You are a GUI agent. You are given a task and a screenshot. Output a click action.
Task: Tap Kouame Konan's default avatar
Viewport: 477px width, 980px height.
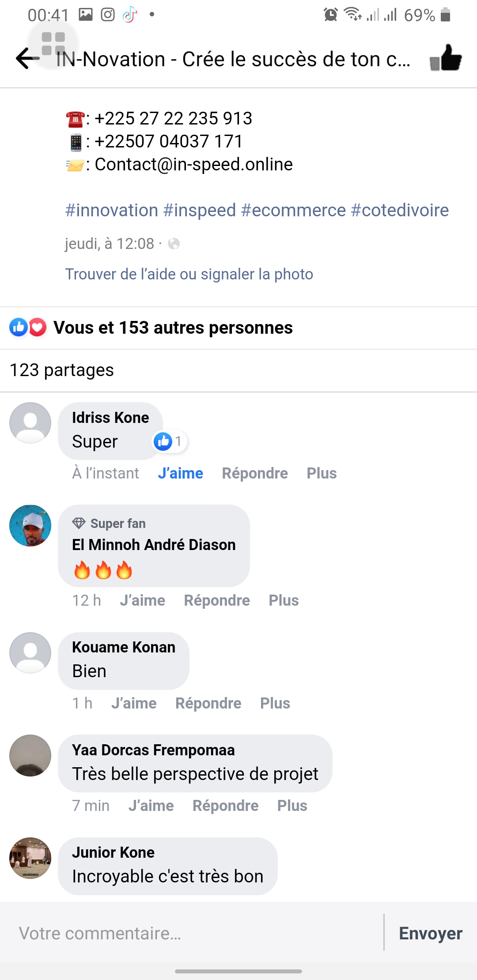(x=30, y=652)
